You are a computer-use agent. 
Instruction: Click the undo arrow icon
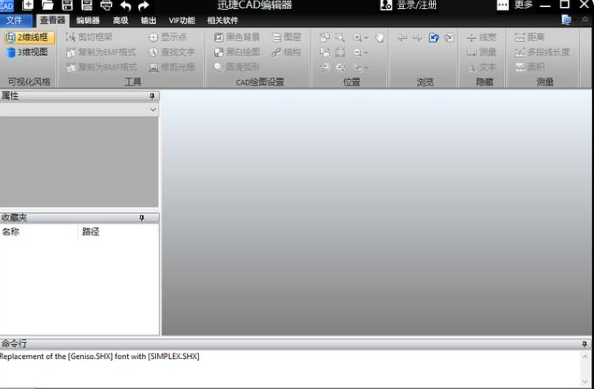[x=125, y=6]
